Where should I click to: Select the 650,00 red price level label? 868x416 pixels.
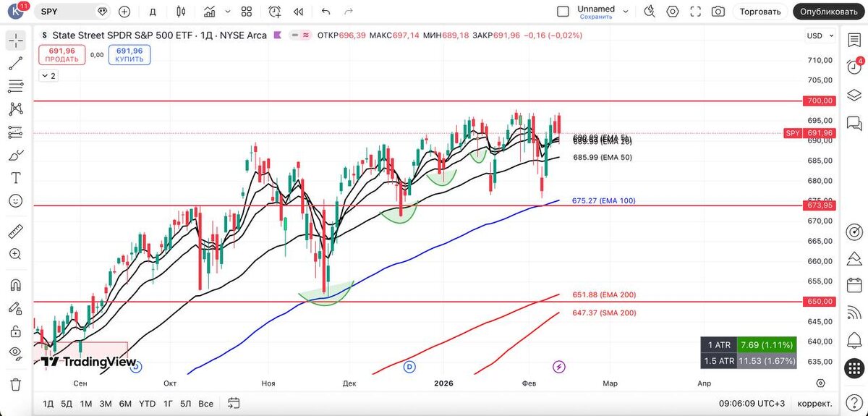click(x=819, y=302)
